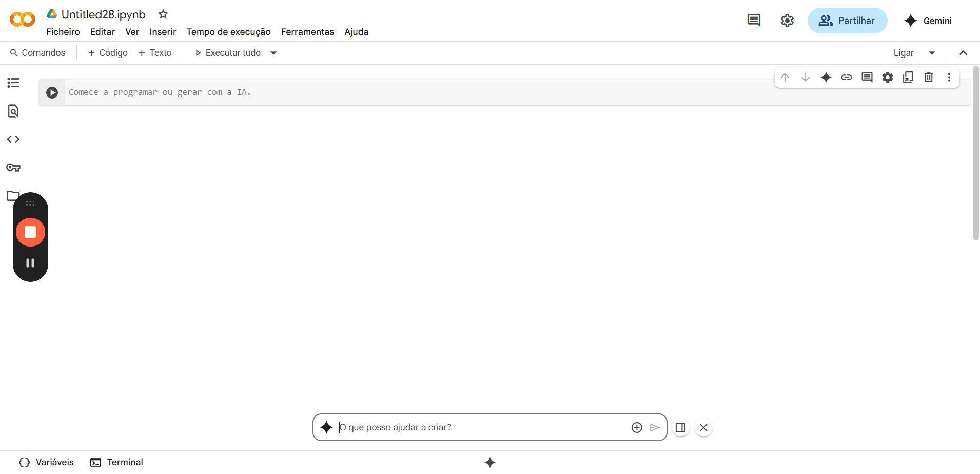Open the Variáveis panel
The image size is (980, 474).
[x=46, y=462]
